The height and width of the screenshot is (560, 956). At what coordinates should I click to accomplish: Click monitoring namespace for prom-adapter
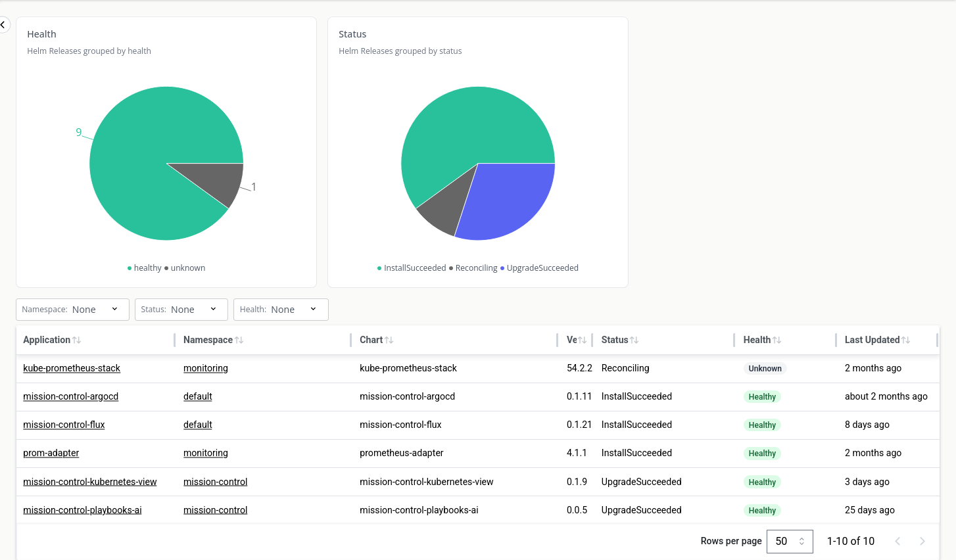[205, 453]
